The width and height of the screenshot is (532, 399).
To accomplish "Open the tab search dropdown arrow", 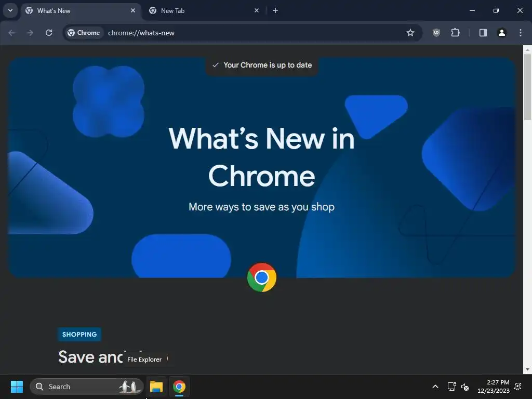I will pos(10,10).
